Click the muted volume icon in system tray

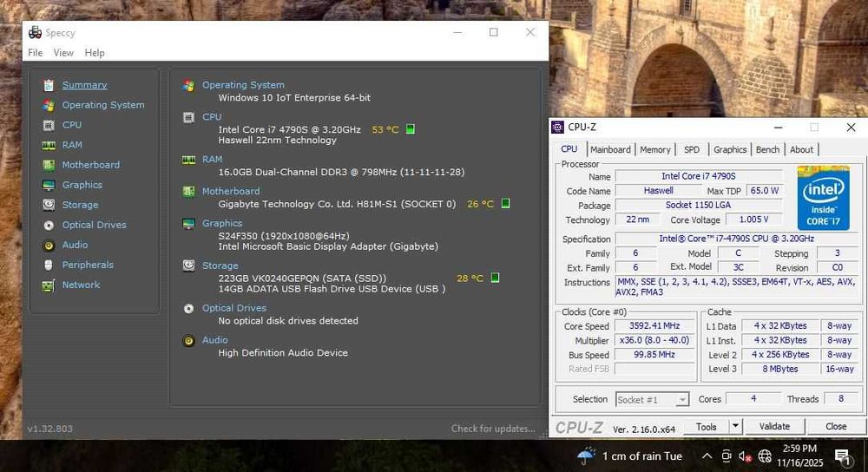point(745,456)
